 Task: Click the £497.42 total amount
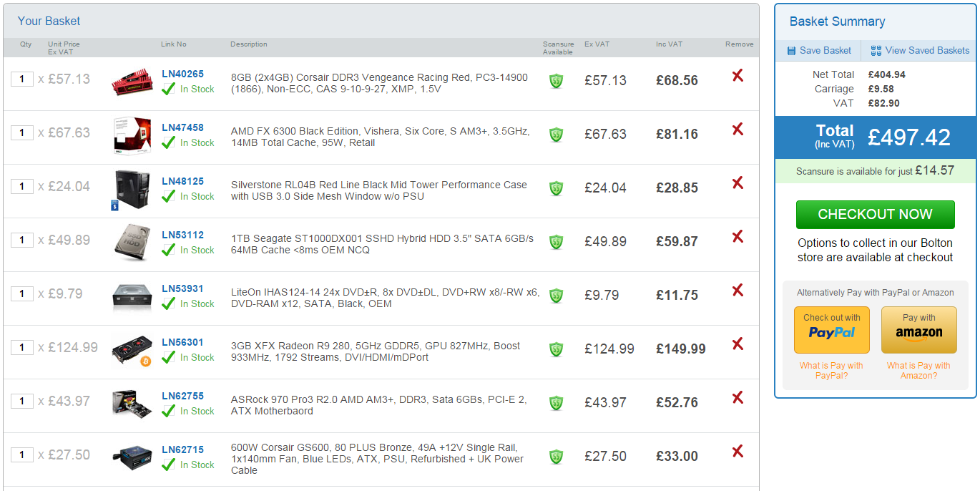909,137
